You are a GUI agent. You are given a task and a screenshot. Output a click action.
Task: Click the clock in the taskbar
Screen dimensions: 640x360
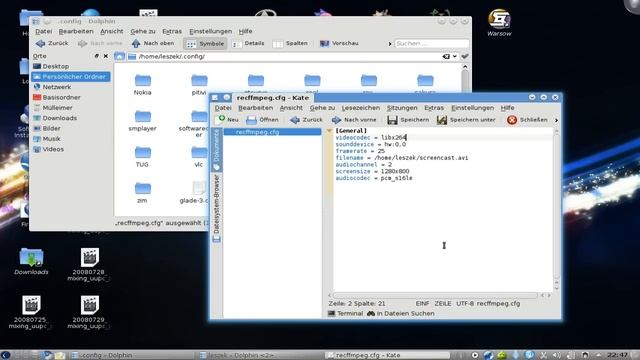coord(617,355)
